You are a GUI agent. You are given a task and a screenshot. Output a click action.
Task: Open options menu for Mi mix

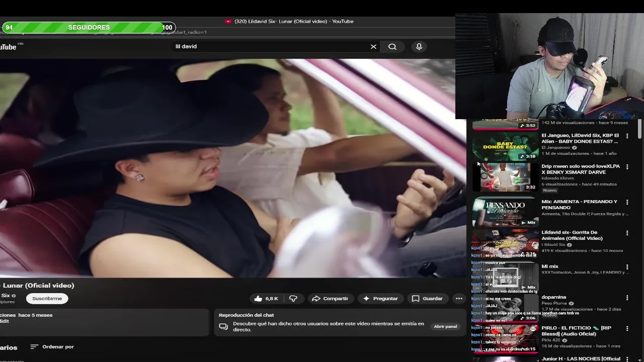pos(627,267)
